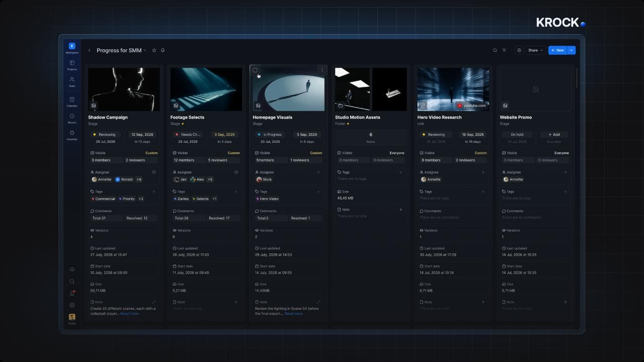The width and height of the screenshot is (644, 362).
Task: Edit the note on Shadow Campaign card
Action: 154,302
